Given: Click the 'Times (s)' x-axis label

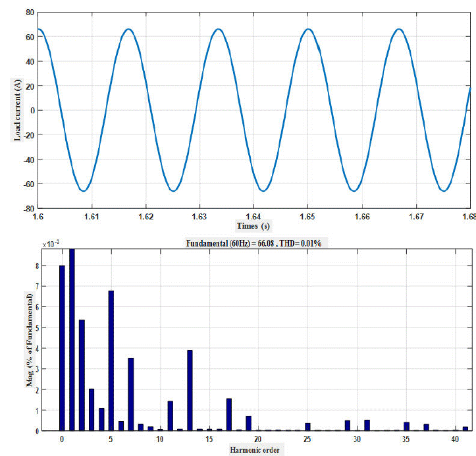Looking at the screenshot, I should pyautogui.click(x=255, y=225).
